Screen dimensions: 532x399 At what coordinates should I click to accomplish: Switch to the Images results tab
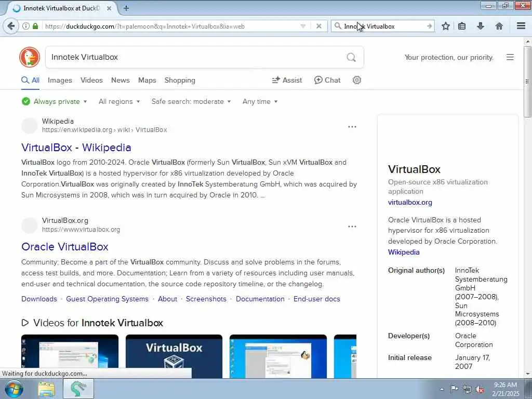pyautogui.click(x=60, y=80)
